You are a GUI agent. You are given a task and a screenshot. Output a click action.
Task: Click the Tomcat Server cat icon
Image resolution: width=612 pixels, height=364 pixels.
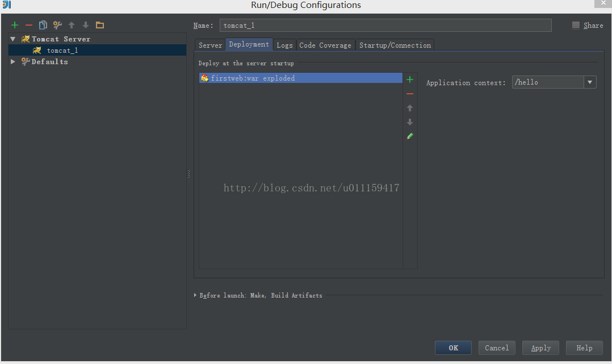(x=26, y=39)
